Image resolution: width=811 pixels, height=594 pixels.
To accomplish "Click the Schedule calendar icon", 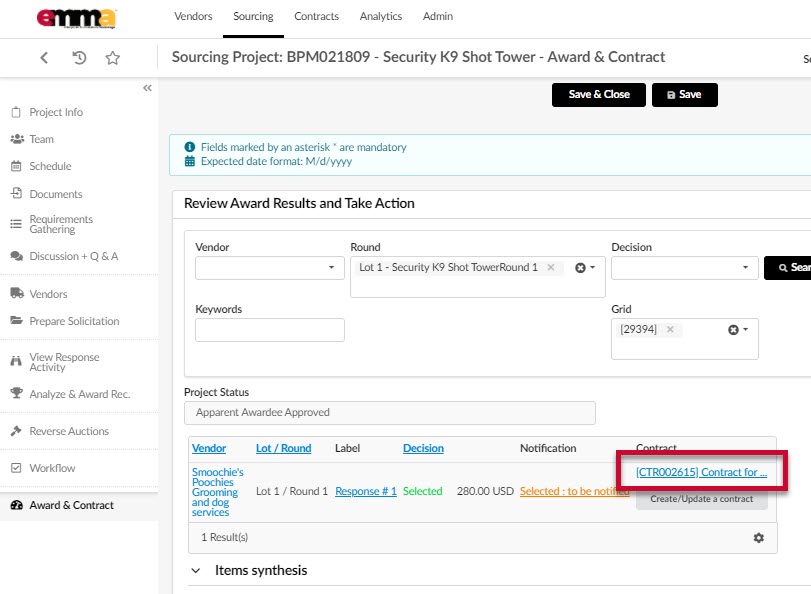I will [17, 166].
